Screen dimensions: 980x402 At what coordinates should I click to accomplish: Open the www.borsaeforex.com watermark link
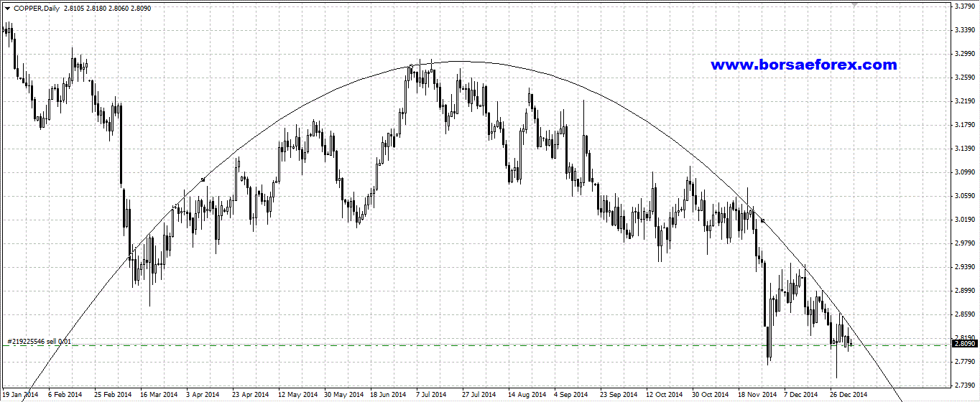(x=803, y=65)
